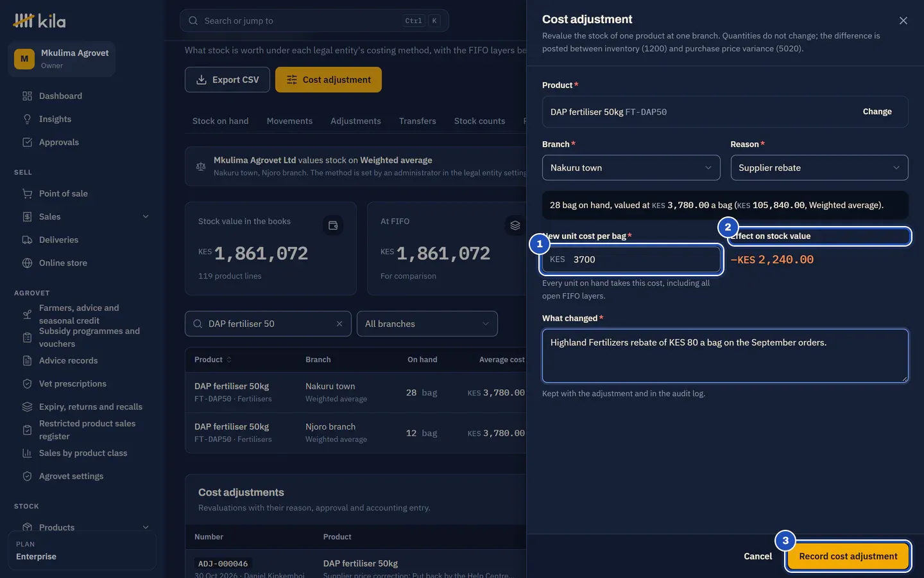Open the All branches filter dropdown
924x578 pixels.
point(427,324)
